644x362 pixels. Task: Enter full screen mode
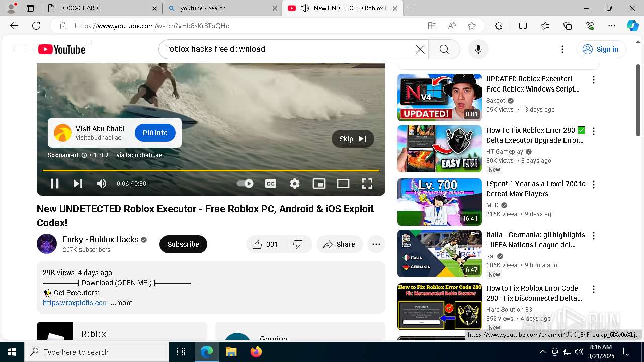pos(367,184)
